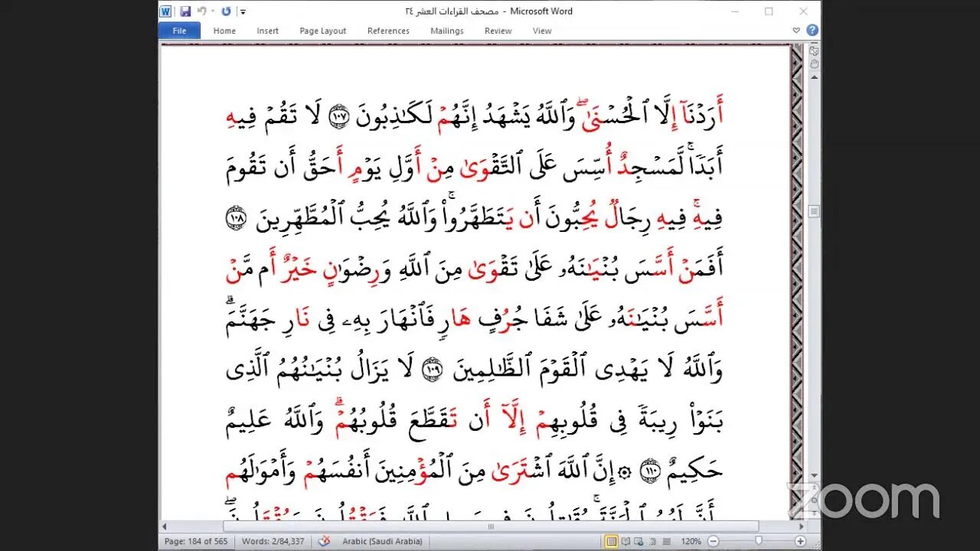Viewport: 980px width, 551px height.
Task: Expand the ribbon using the caret button
Action: (797, 31)
